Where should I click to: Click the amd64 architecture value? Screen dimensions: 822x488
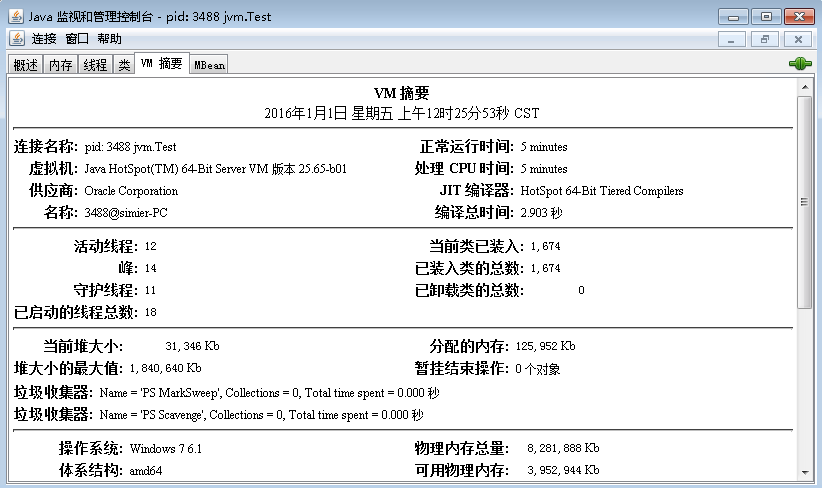point(146,471)
